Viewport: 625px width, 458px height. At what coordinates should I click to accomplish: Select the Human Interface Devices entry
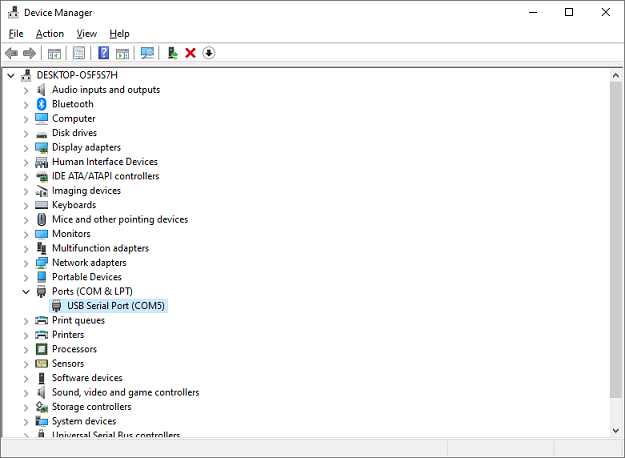(104, 162)
